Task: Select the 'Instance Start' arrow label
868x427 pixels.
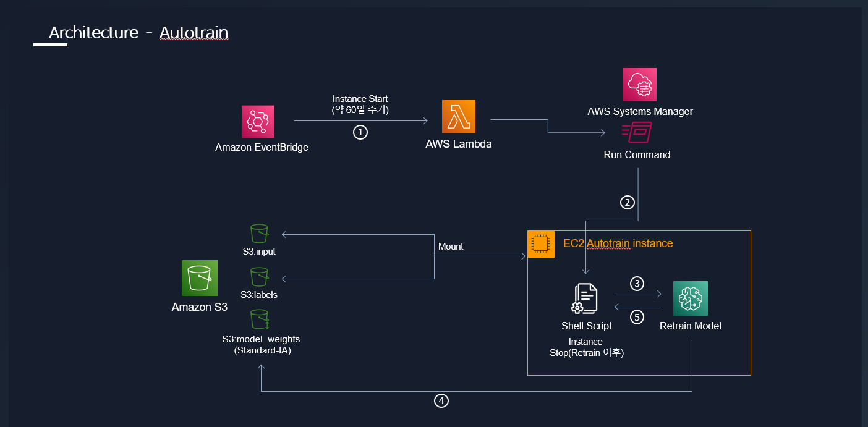Action: click(x=360, y=99)
